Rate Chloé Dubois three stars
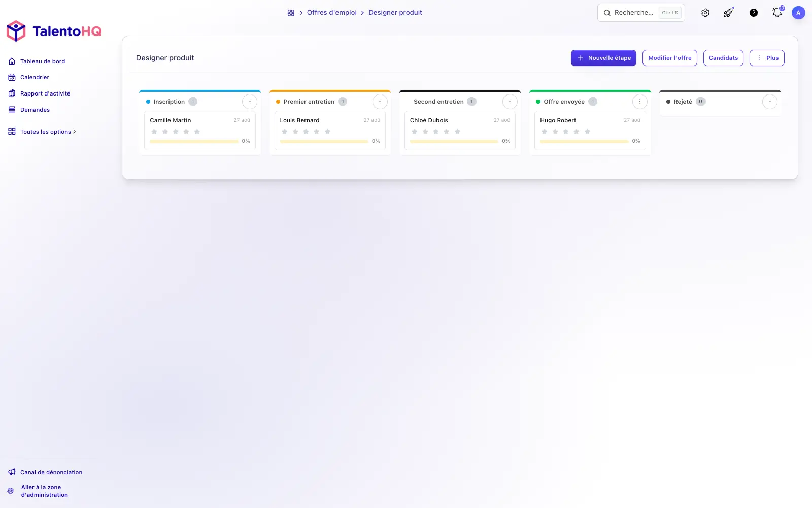This screenshot has height=508, width=812. 436,132
